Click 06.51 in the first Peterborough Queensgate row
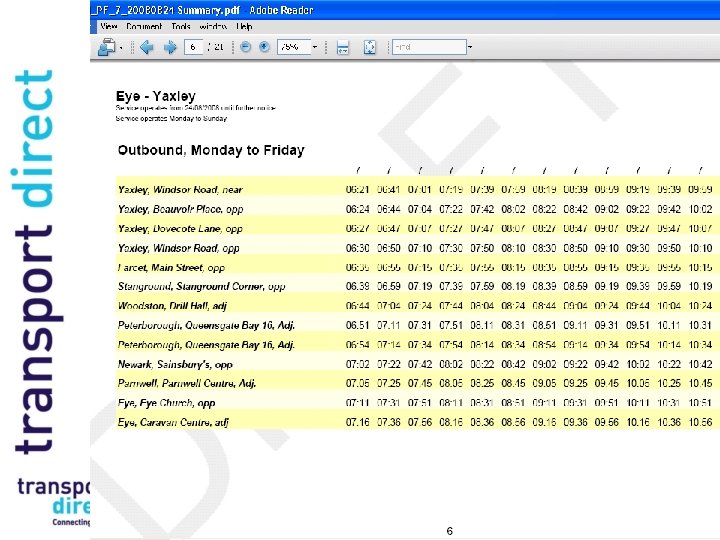The height and width of the screenshot is (540, 720). click(x=358, y=326)
